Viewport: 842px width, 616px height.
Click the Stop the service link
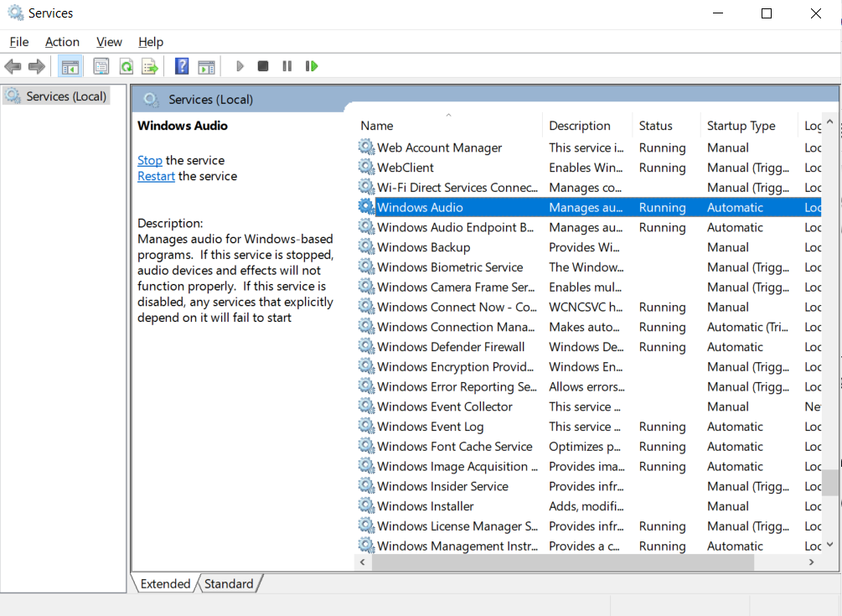coord(150,160)
